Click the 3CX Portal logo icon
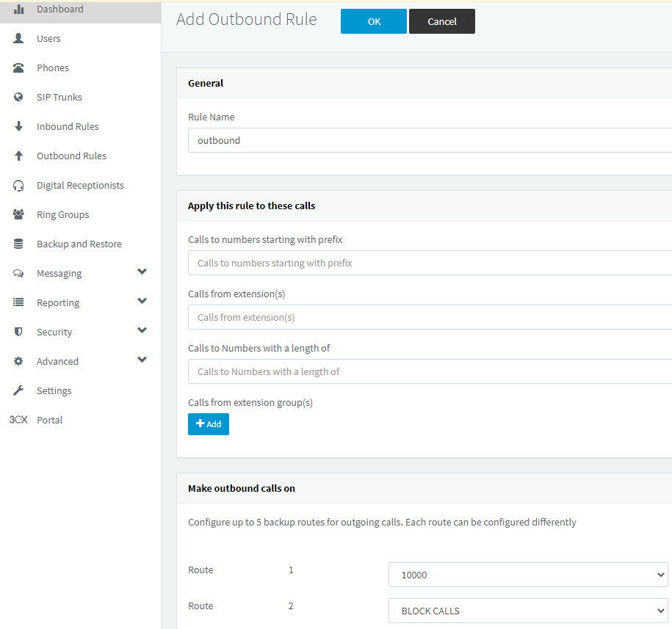The width and height of the screenshot is (672, 629). (x=18, y=420)
